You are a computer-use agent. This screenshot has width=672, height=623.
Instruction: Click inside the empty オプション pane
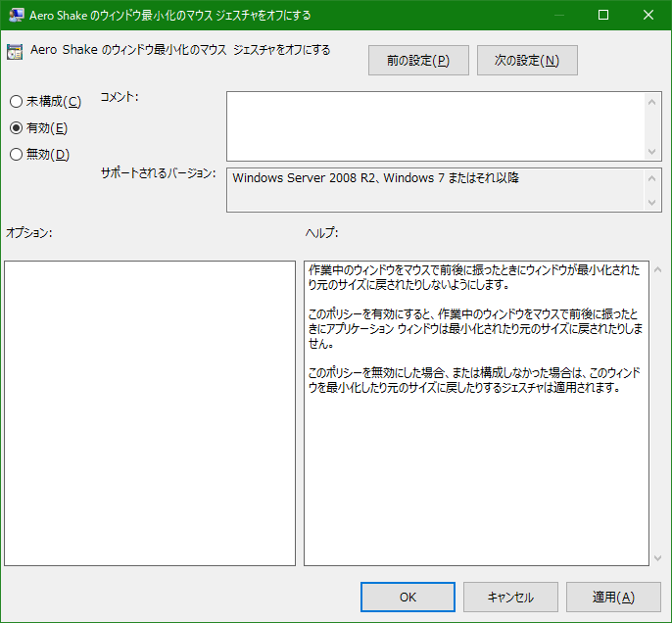coord(150,413)
